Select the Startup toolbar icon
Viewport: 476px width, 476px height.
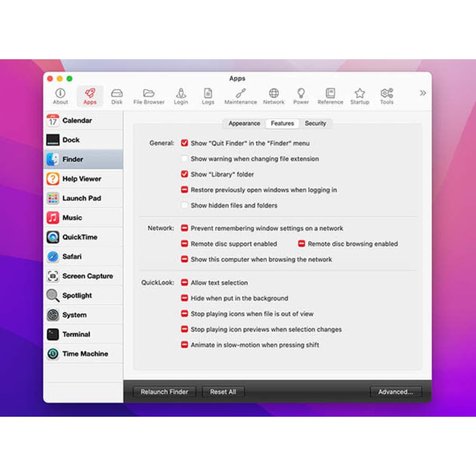[x=360, y=94]
